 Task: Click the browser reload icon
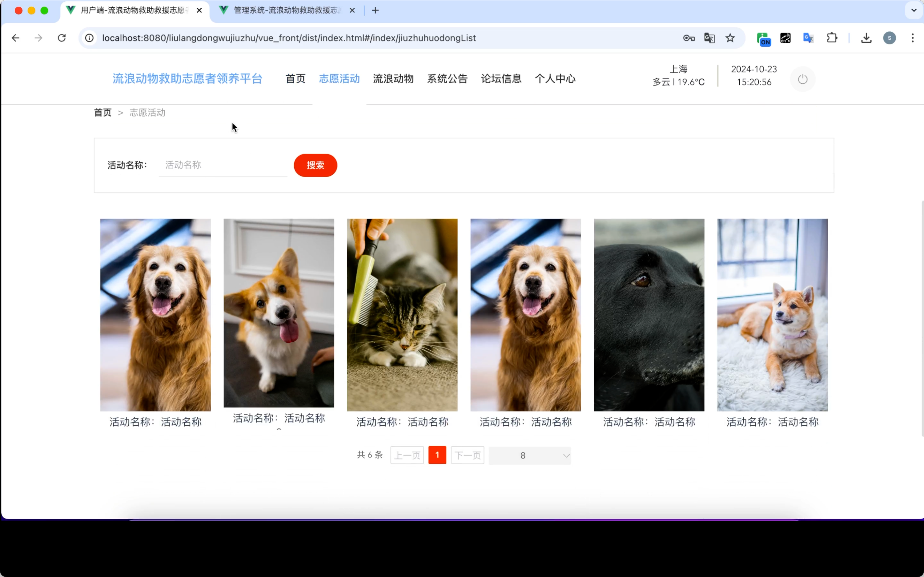coord(62,38)
